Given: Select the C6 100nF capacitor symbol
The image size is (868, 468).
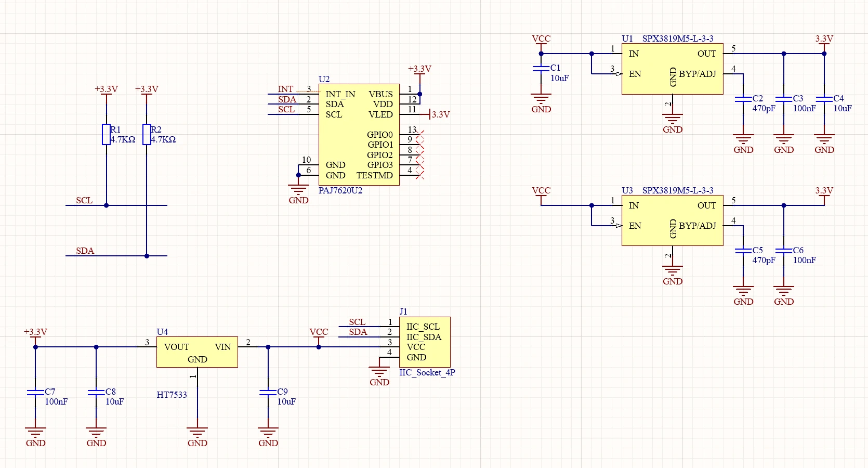Looking at the screenshot, I should (784, 251).
